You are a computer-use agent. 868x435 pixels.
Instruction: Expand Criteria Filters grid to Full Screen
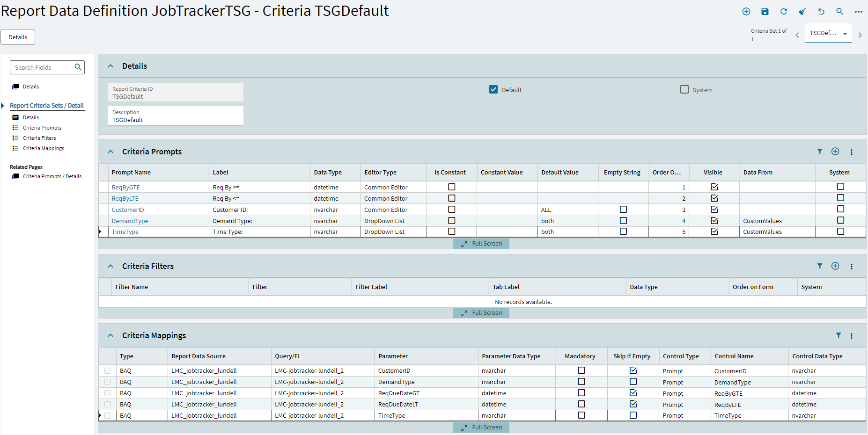481,313
